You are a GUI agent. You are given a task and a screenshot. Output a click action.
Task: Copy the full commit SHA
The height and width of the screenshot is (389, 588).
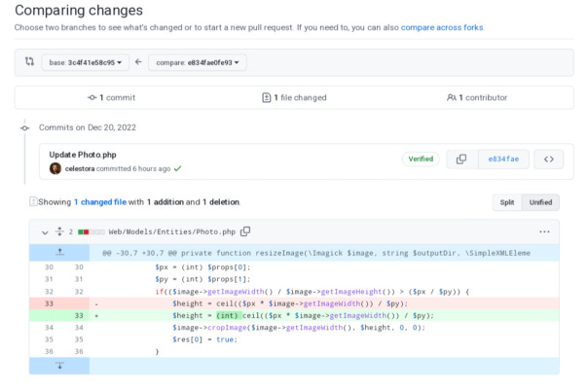(461, 159)
